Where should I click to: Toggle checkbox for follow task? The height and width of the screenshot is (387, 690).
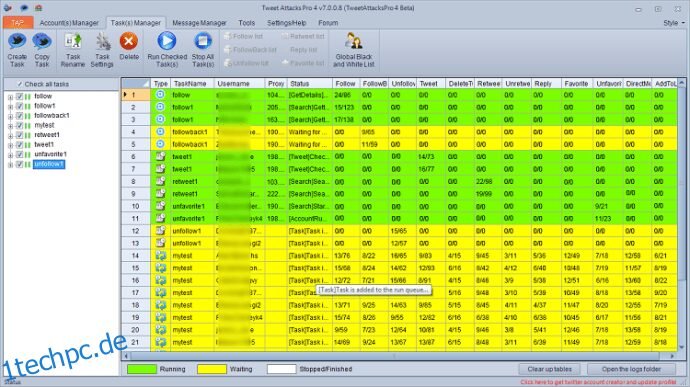click(19, 96)
